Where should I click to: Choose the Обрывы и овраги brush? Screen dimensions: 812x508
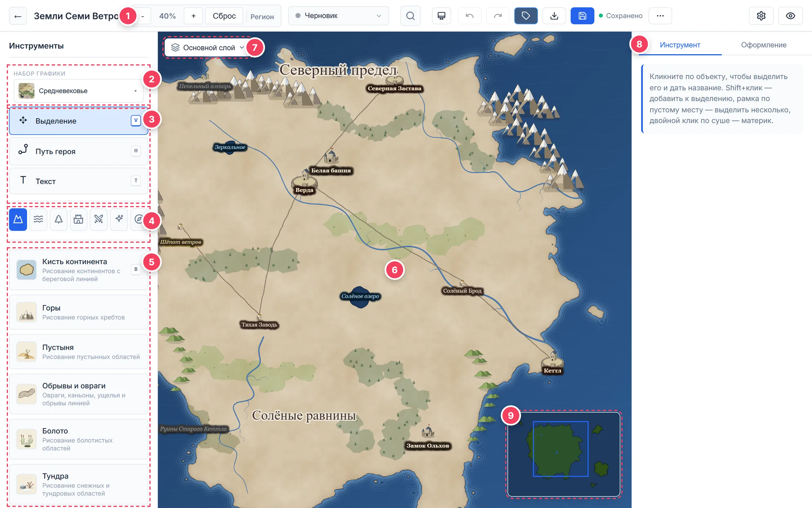point(78,394)
